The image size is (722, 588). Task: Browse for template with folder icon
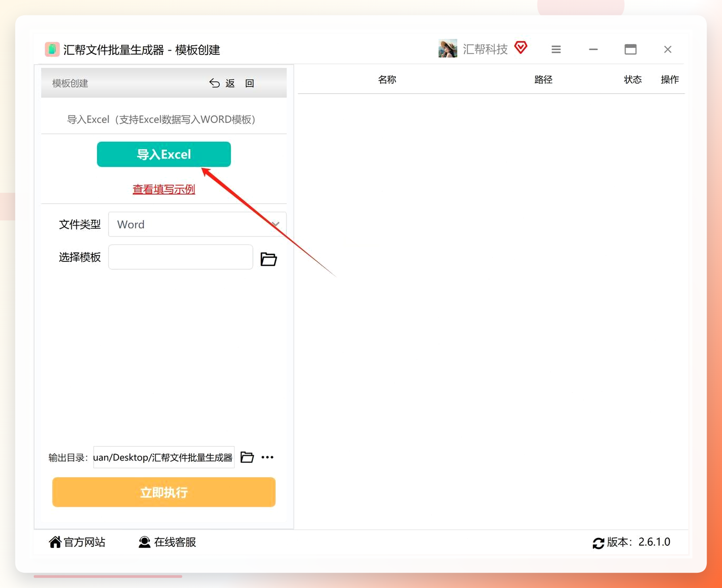tap(269, 259)
